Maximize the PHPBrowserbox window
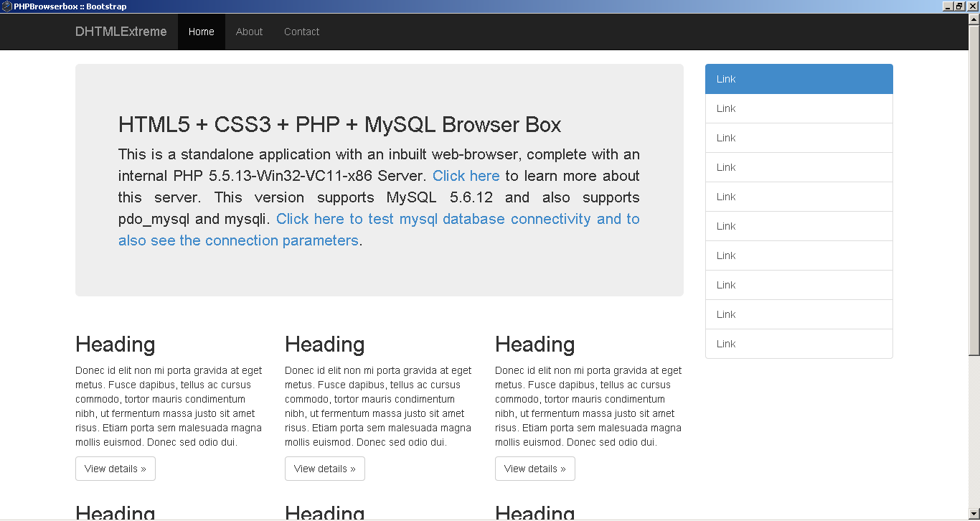The height and width of the screenshot is (521, 980). click(x=959, y=6)
